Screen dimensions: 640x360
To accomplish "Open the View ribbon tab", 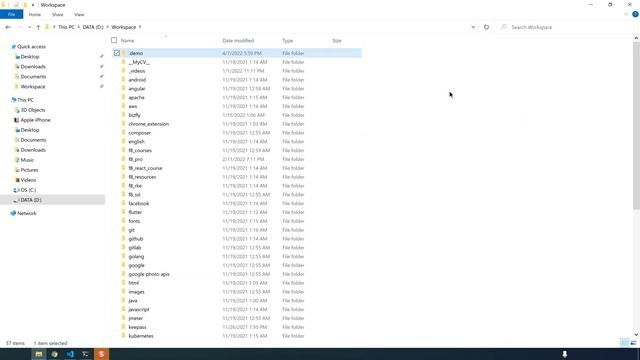I will click(79, 14).
